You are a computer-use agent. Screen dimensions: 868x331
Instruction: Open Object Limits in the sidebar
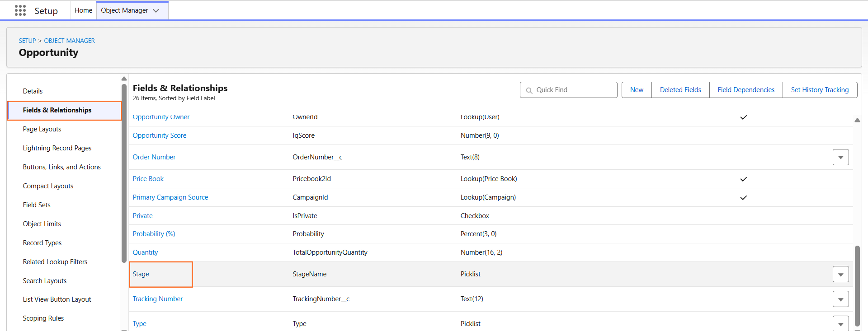[42, 224]
